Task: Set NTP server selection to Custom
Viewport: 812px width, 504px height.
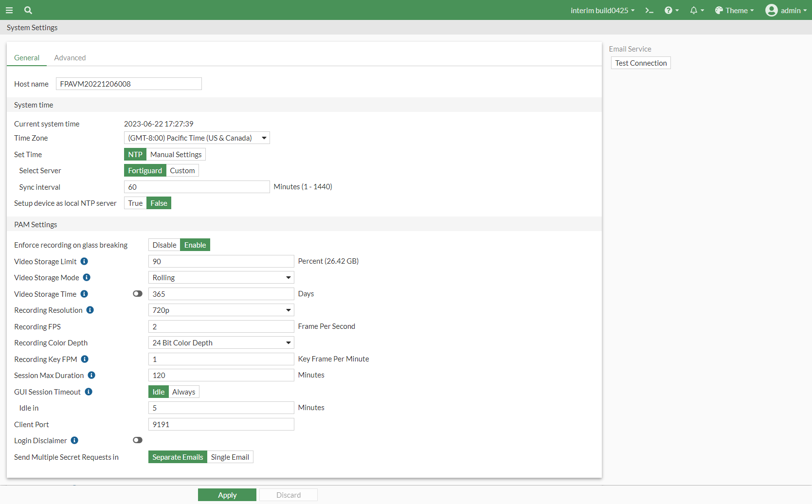Action: (182, 170)
